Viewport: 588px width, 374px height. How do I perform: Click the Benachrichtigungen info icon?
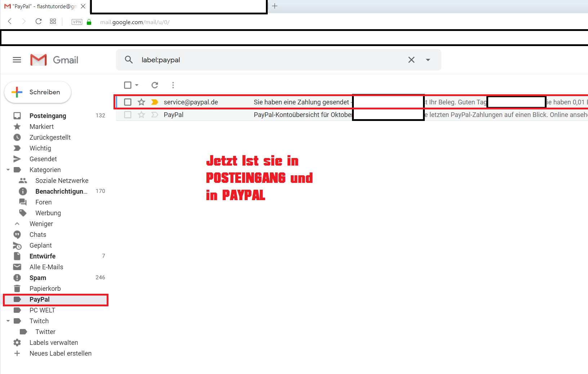coord(23,191)
